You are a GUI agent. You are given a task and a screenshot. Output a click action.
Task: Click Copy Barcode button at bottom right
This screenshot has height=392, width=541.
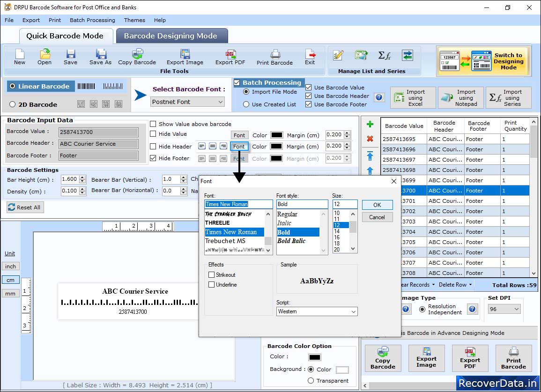pos(383,359)
